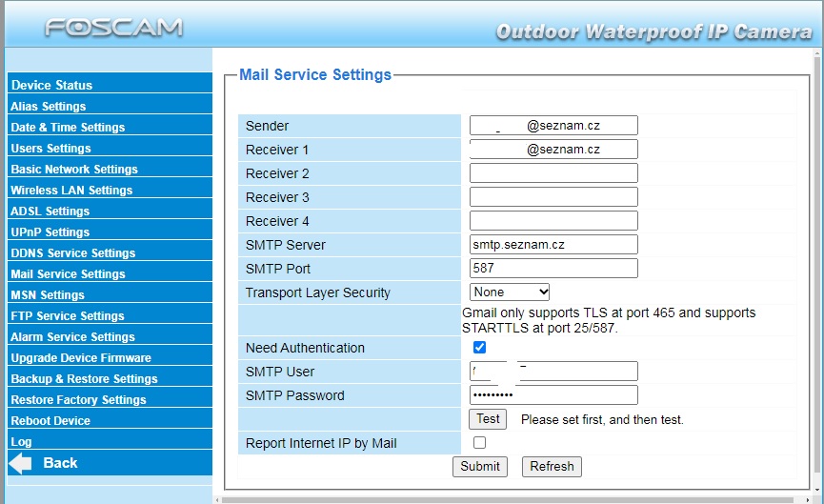Hit the Refresh button
The height and width of the screenshot is (504, 824).
(552, 467)
